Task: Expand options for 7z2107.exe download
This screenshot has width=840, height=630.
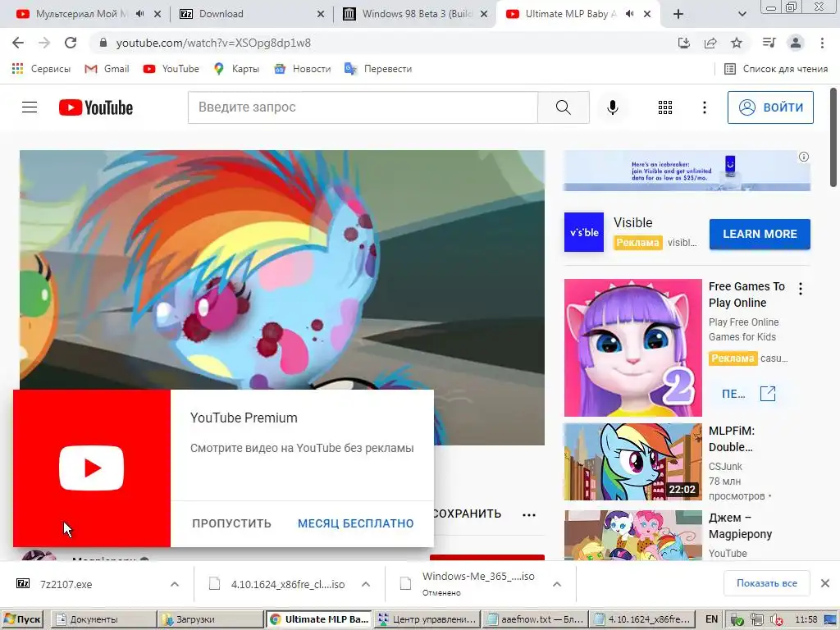Action: pos(175,584)
